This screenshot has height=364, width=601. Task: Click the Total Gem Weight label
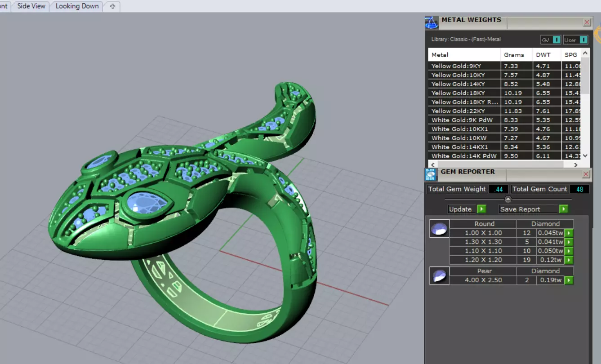click(x=457, y=189)
